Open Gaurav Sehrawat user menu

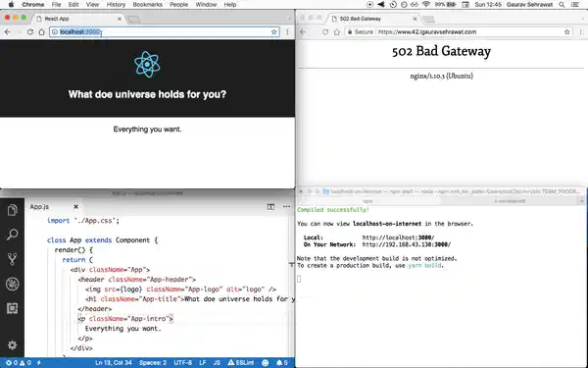[529, 5]
